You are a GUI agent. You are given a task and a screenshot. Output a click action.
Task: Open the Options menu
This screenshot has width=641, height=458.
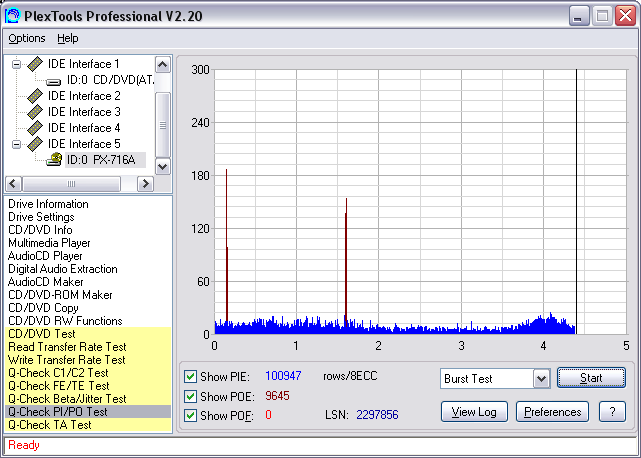pyautogui.click(x=27, y=38)
